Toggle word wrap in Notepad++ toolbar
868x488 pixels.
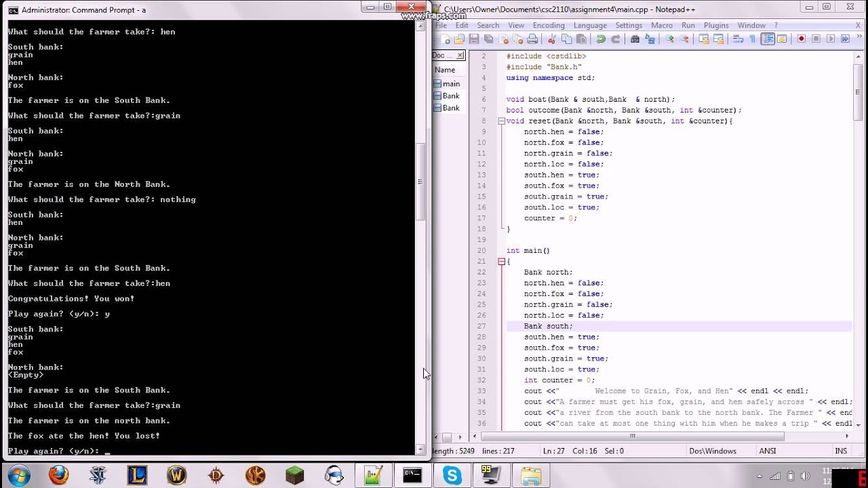click(x=738, y=39)
